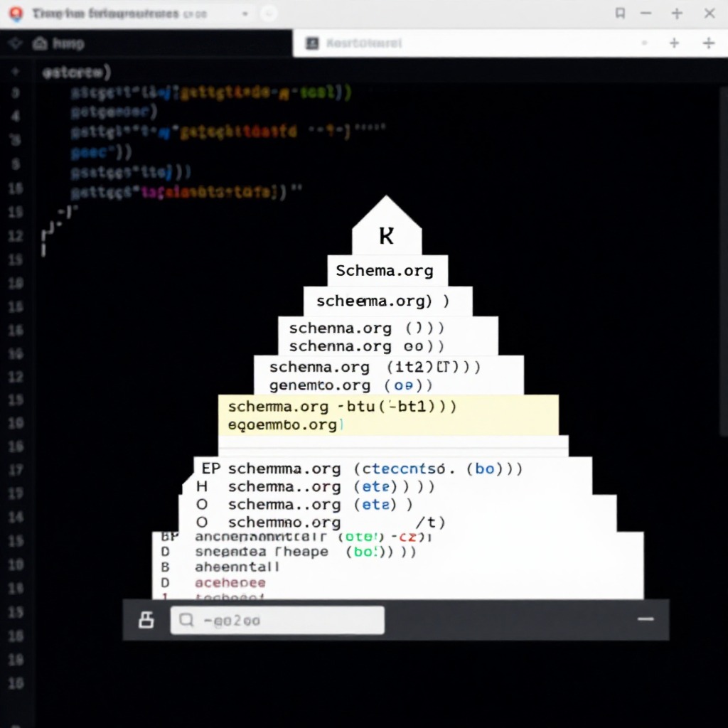Click the red app icon in title bar

coord(16,14)
